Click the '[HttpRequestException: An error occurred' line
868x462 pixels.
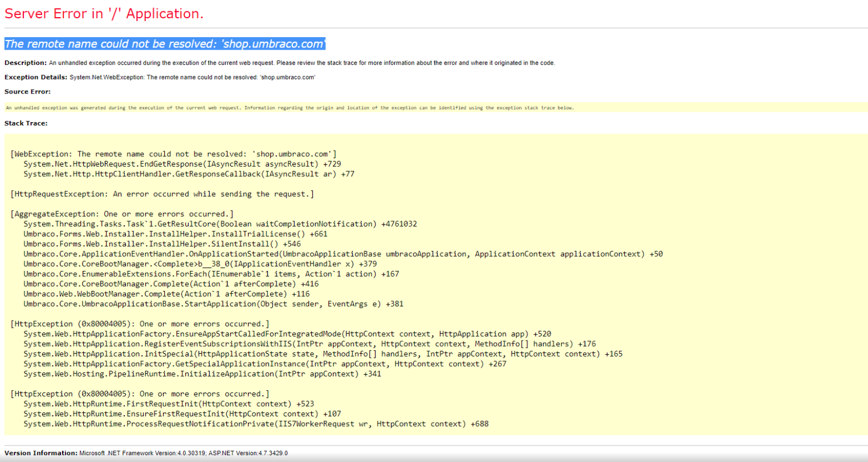[x=162, y=194]
